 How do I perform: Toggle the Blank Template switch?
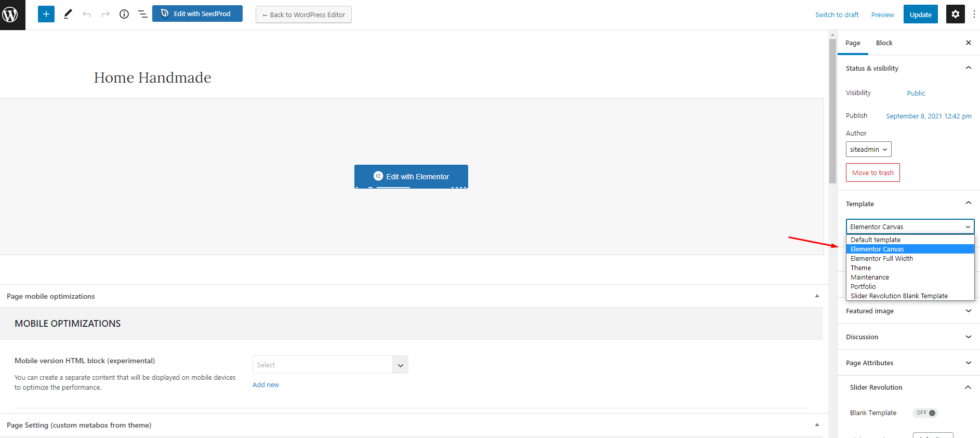[x=925, y=413]
